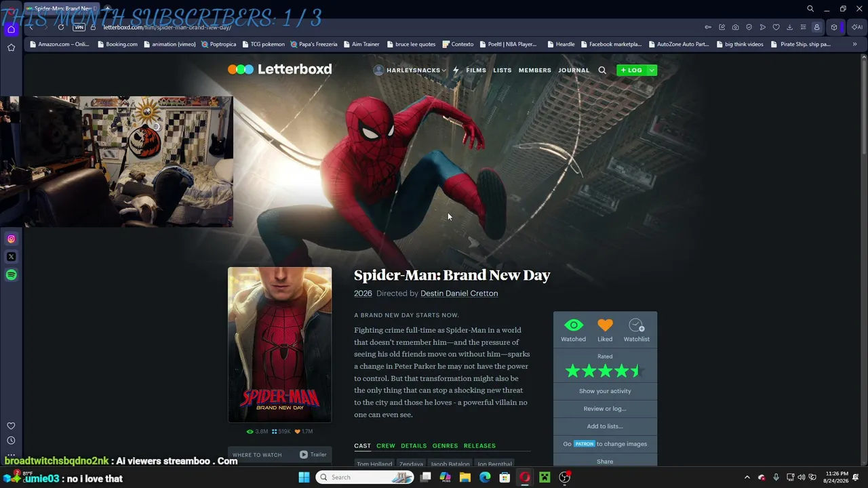Click the send (flow) arrow icon
Screen dimensions: 868x488
coord(763,27)
